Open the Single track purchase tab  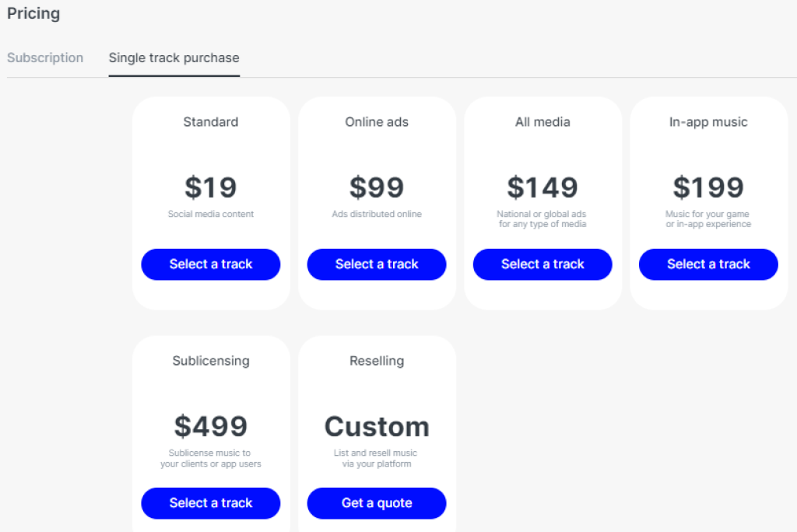point(174,58)
